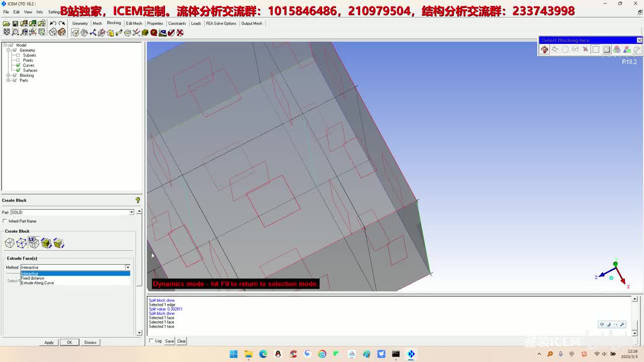Screen dimensions: 644x362
Task: Open the Part SOLID dropdown arrow
Action: [x=132, y=212]
